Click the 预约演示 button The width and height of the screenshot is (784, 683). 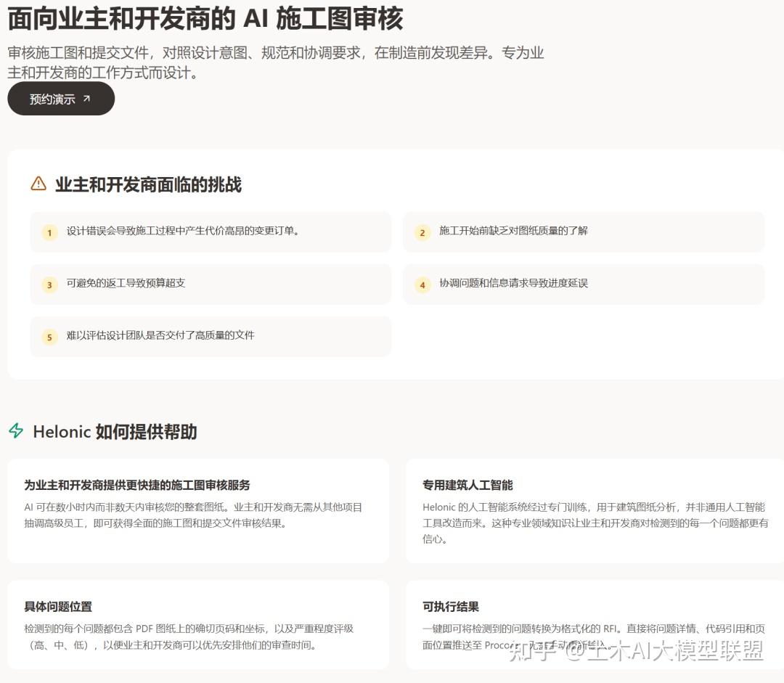61,99
